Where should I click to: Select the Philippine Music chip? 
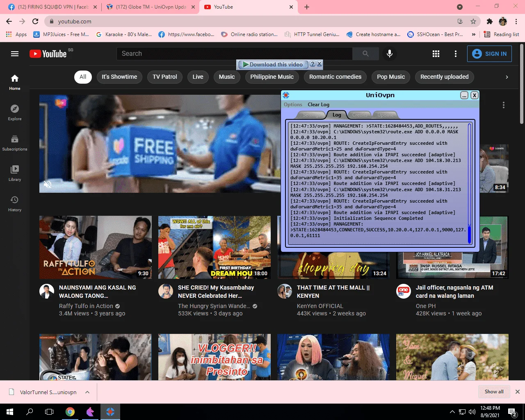click(x=272, y=77)
